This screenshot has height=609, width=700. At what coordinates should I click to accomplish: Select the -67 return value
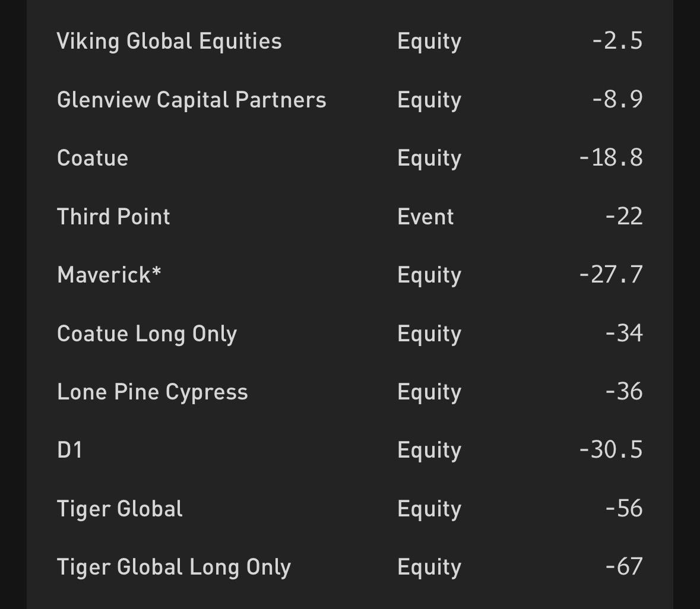click(623, 567)
